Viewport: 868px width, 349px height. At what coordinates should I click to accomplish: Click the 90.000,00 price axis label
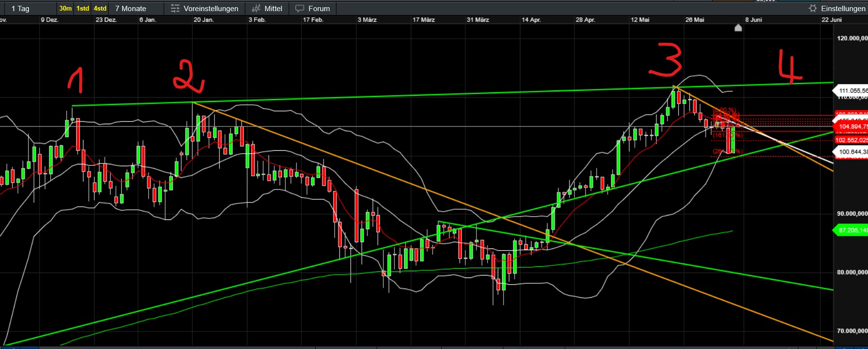click(x=852, y=214)
